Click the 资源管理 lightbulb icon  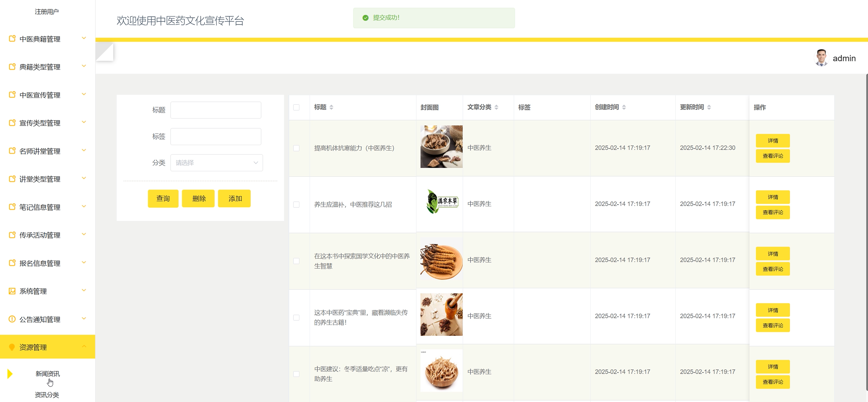12,347
